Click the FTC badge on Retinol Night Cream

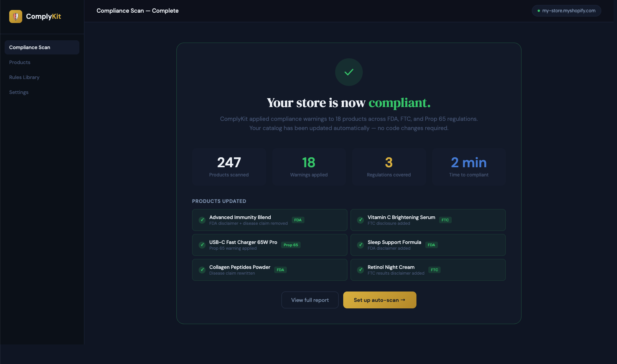point(434,270)
